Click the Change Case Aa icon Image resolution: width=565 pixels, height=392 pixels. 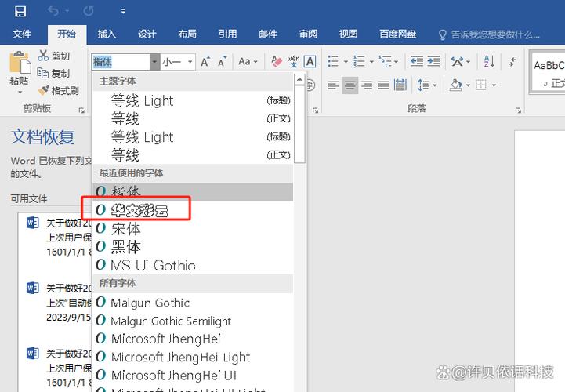tap(244, 62)
